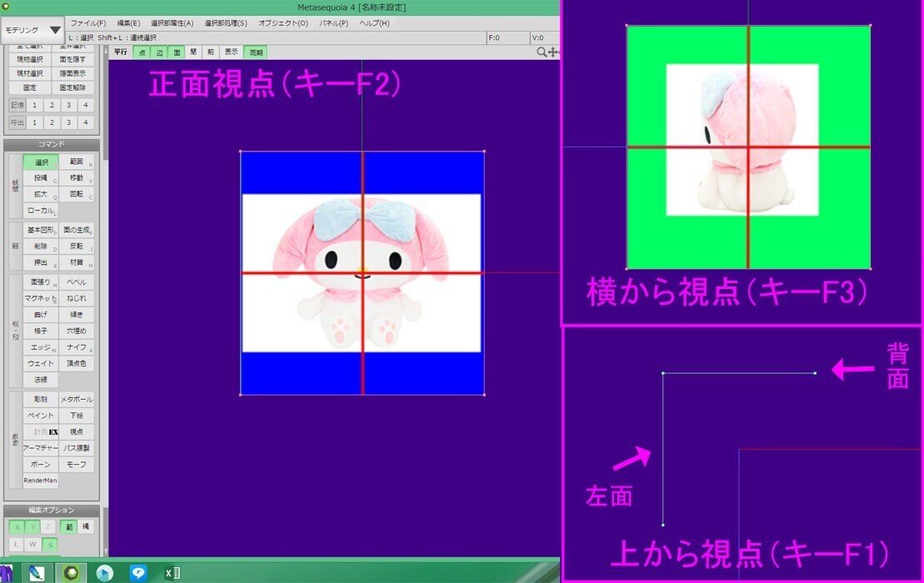
Task: Select the ナイフ (Knife) tool
Action: click(76, 346)
